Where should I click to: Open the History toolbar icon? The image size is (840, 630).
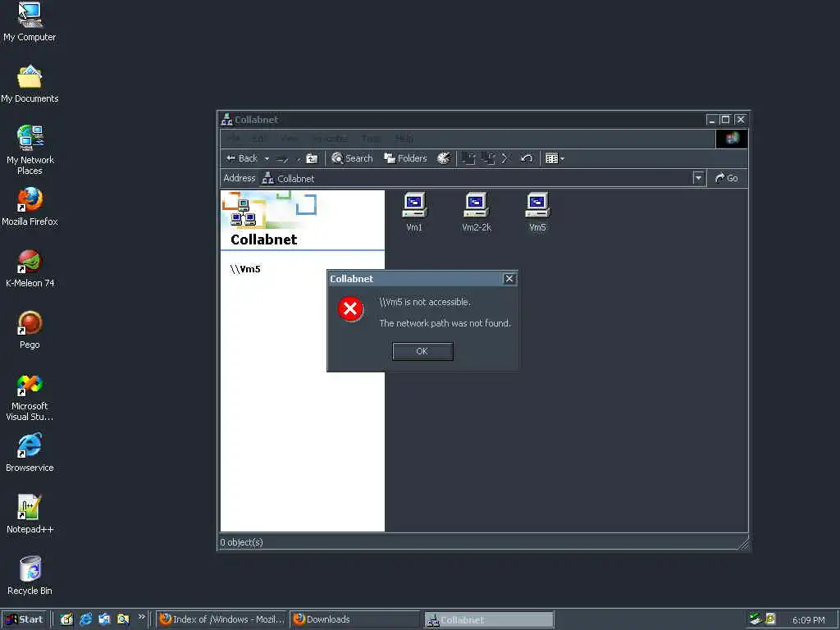(444, 158)
